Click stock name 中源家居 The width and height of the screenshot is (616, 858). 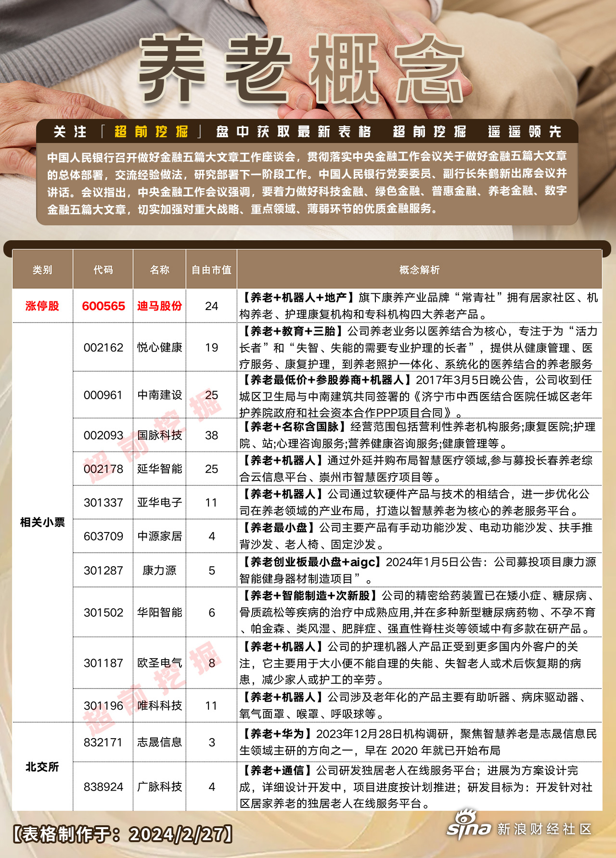tap(159, 536)
